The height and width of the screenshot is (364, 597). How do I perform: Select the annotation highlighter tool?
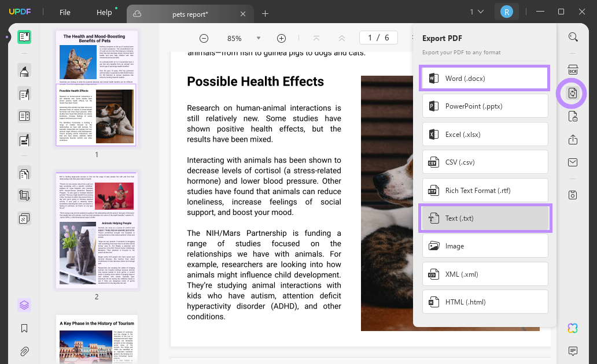click(24, 70)
